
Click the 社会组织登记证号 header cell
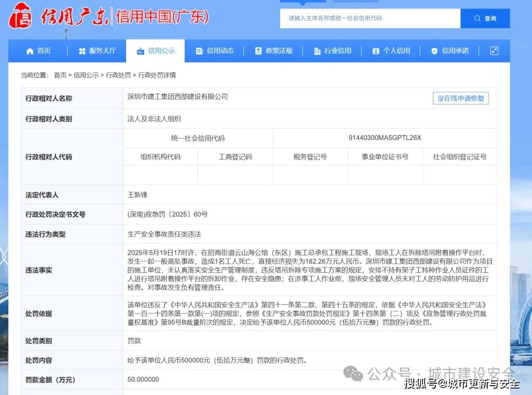(x=460, y=157)
